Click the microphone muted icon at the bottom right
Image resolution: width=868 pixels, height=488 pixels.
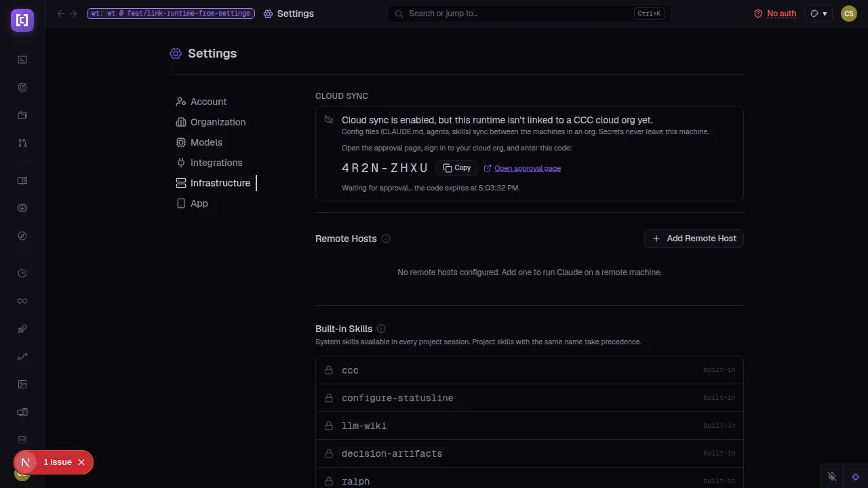click(832, 476)
